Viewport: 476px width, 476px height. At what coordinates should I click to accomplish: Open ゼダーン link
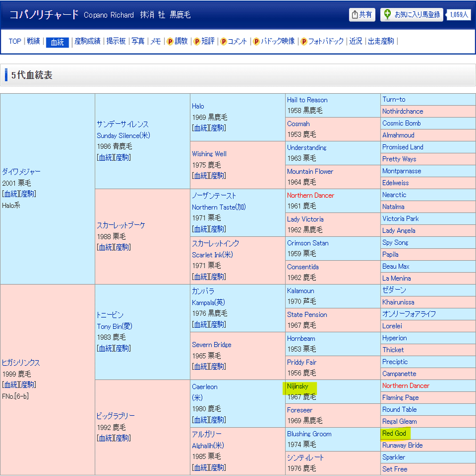[x=394, y=290]
